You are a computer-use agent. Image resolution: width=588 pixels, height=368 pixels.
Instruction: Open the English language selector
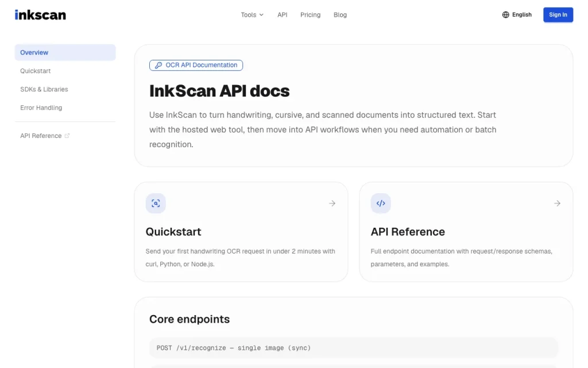[517, 14]
